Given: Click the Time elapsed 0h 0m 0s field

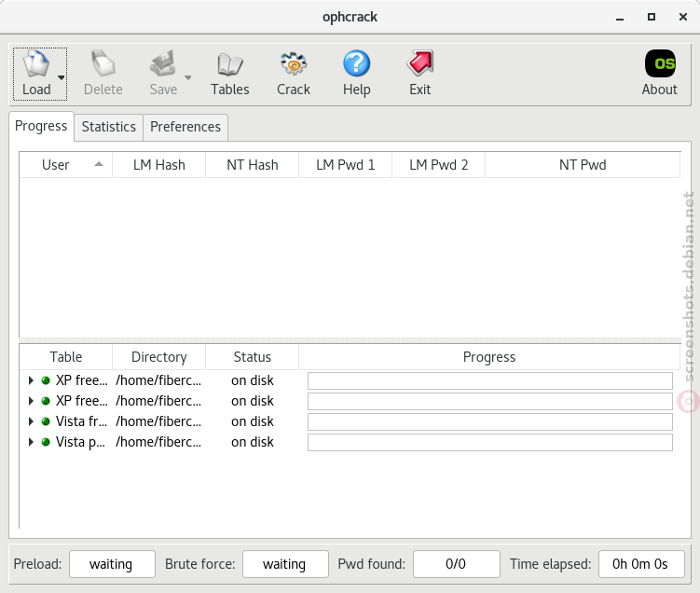Looking at the screenshot, I should [641, 564].
